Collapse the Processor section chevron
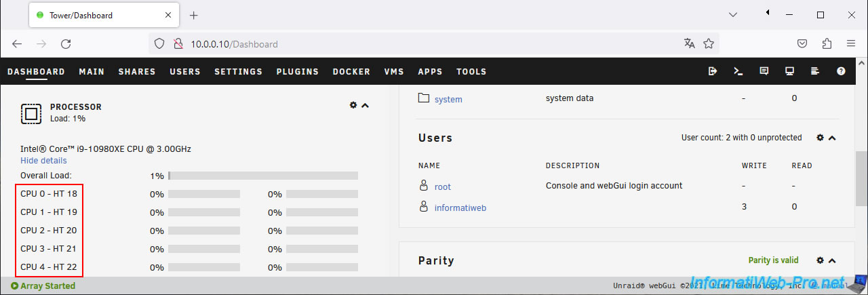The height and width of the screenshot is (295, 868). tap(366, 105)
